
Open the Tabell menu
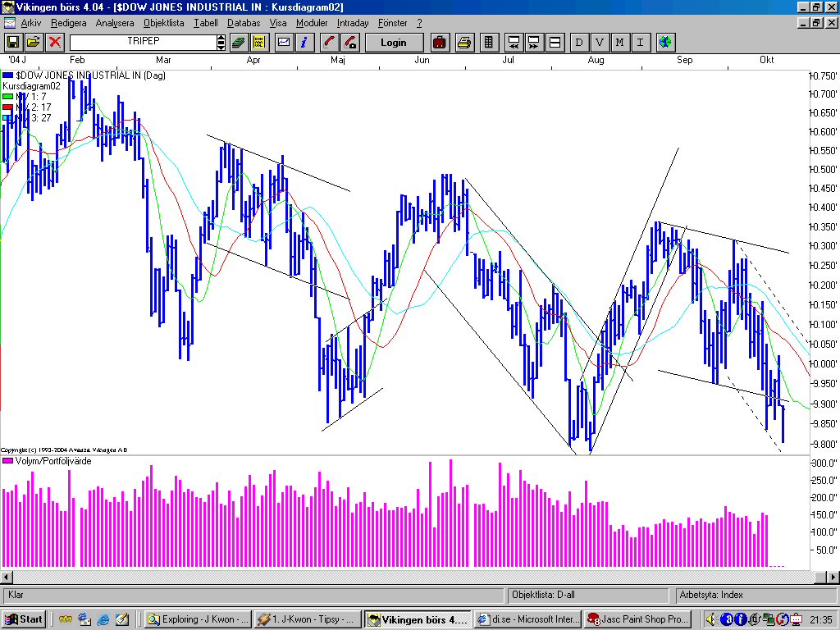[x=206, y=23]
